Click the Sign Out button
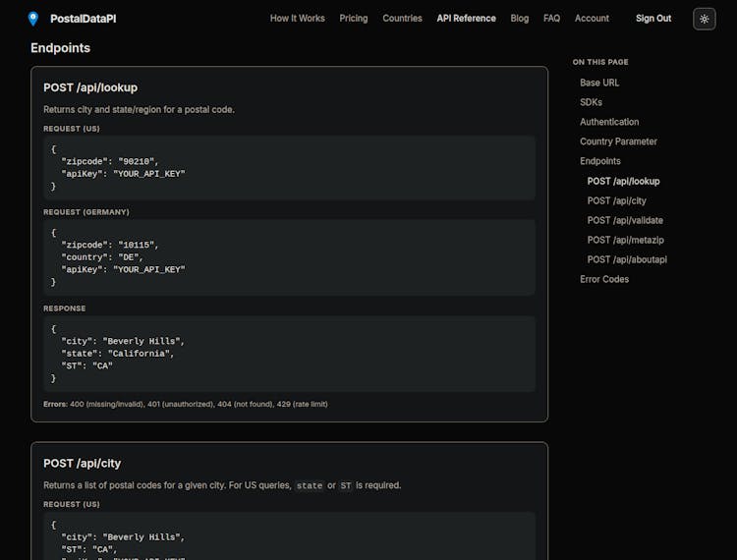737x560 pixels. pyautogui.click(x=653, y=19)
